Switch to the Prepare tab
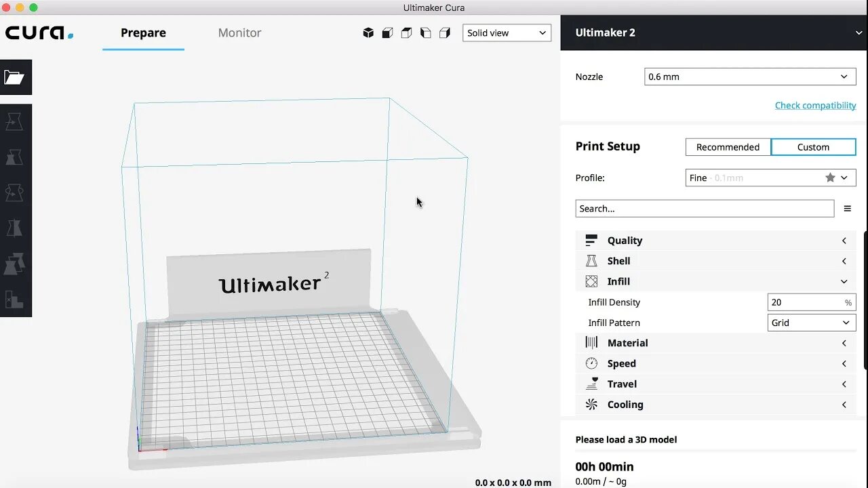The height and width of the screenshot is (488, 868). 143,33
